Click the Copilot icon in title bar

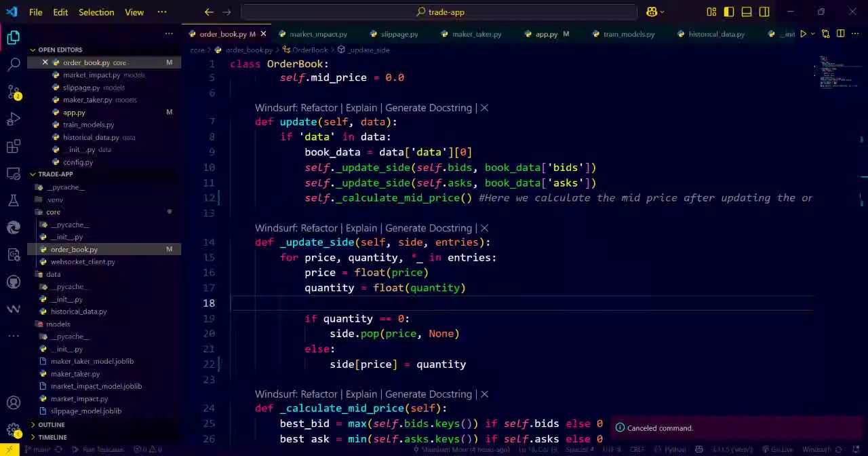coord(651,12)
